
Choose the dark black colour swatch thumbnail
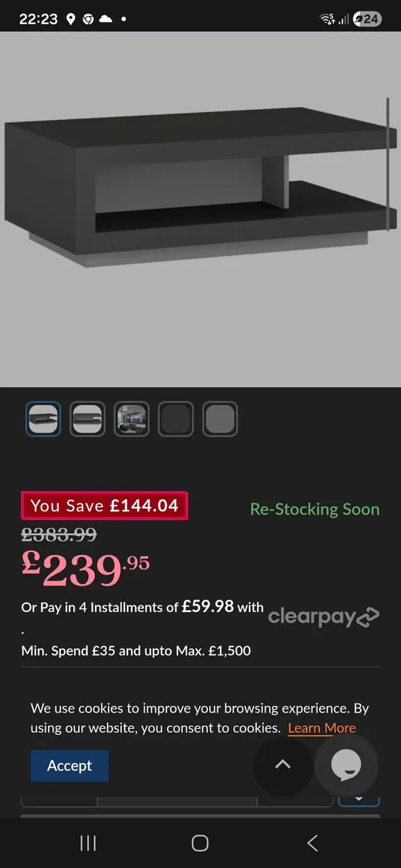click(176, 419)
